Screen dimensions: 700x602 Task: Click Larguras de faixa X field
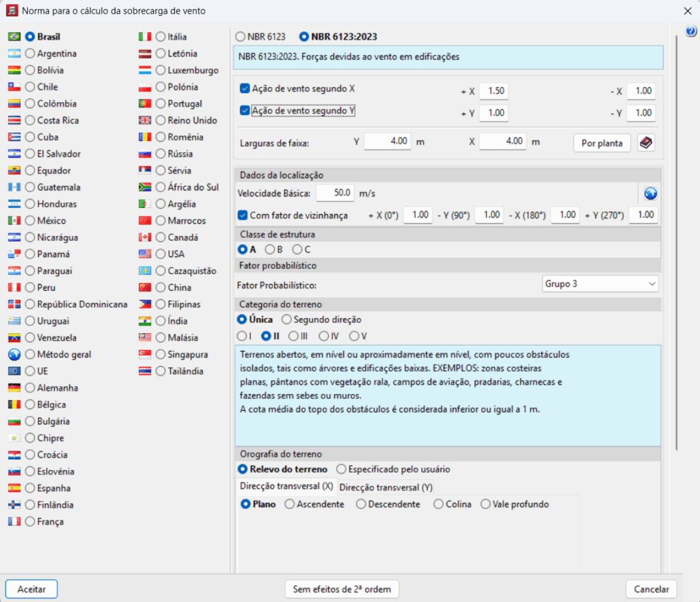coord(502,142)
